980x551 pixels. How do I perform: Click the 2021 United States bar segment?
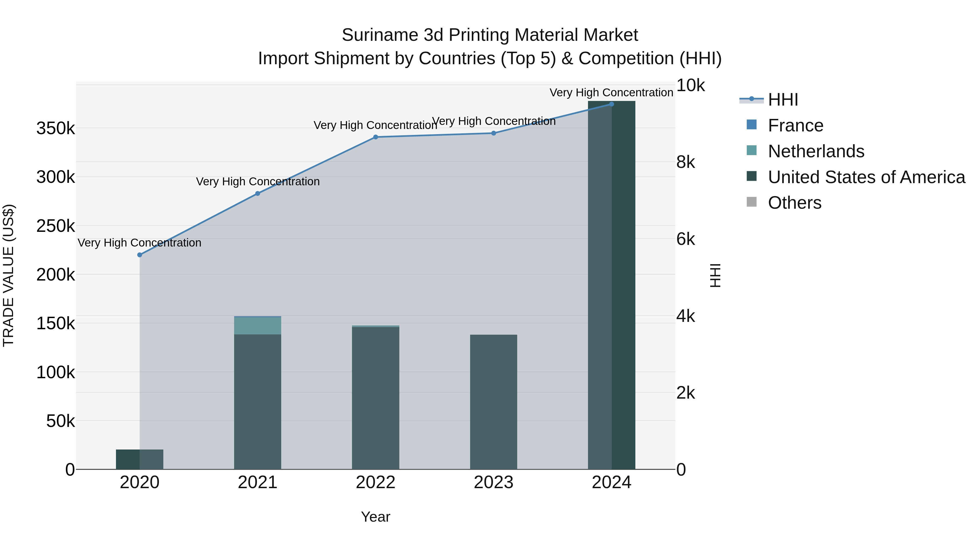(258, 402)
